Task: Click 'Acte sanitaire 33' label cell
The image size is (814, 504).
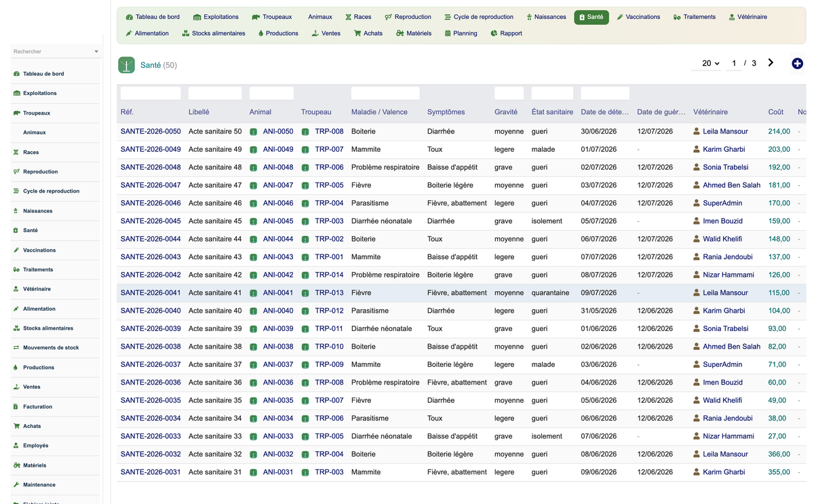Action: click(x=215, y=437)
